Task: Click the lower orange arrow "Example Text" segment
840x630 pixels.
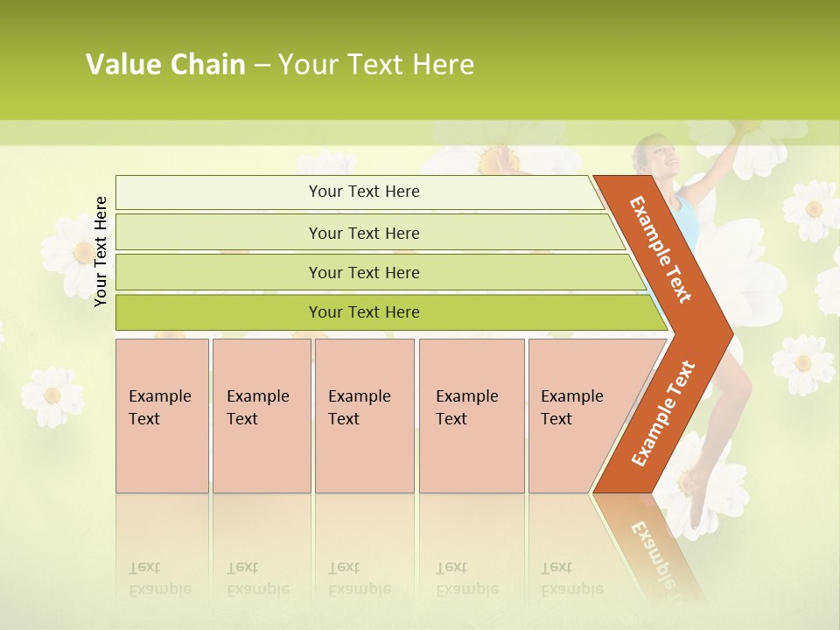Action: [x=663, y=413]
